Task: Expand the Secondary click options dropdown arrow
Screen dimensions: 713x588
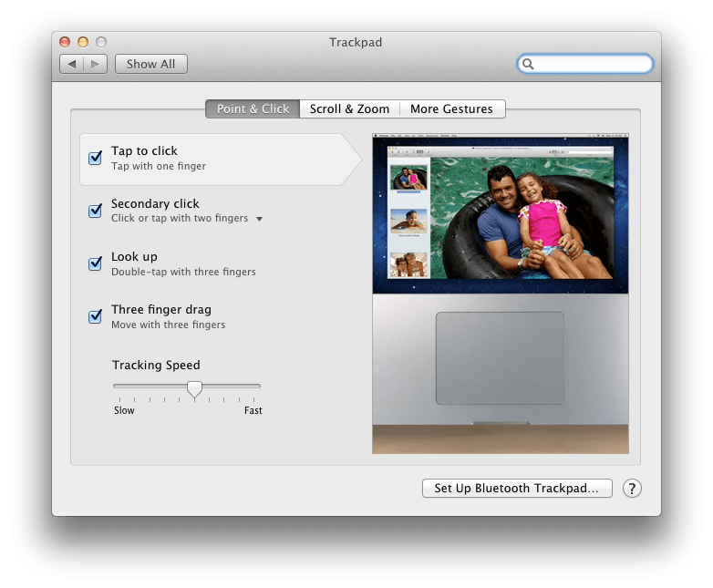Action: tap(259, 219)
